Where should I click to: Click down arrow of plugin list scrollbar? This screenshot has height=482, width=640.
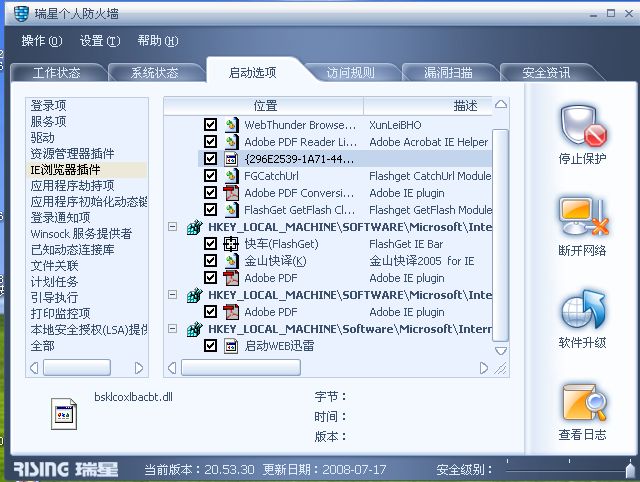pos(501,351)
